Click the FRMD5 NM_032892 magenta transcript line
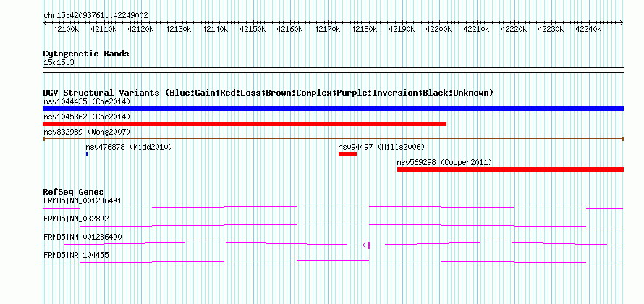 point(333,225)
